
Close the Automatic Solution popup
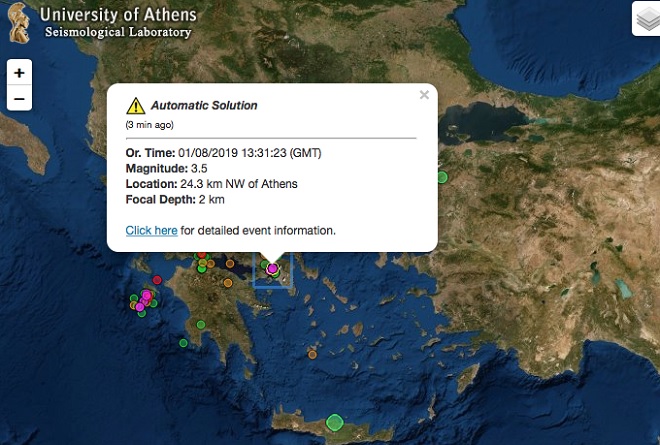pyautogui.click(x=424, y=95)
